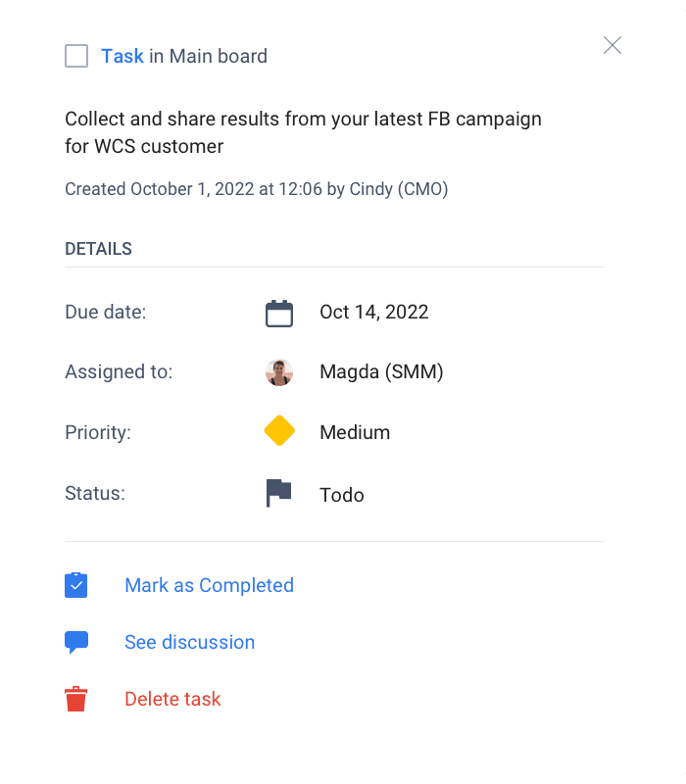Click Magda's avatar picture
The image size is (686, 784).
tap(279, 372)
